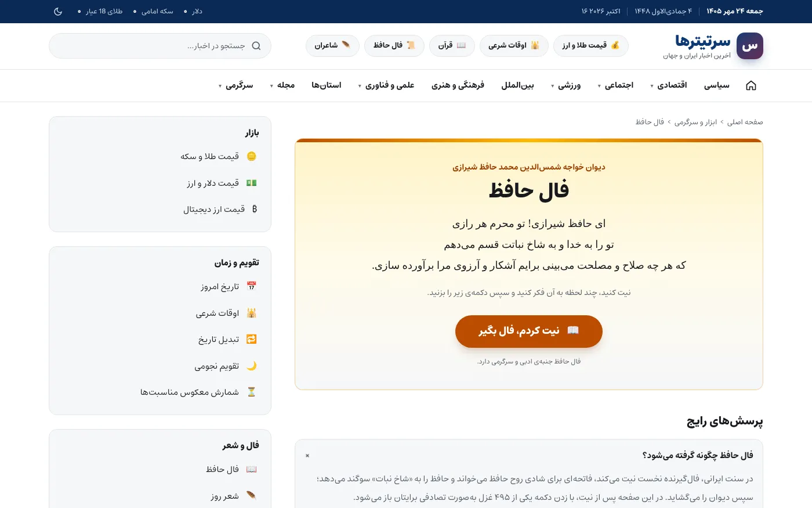Open the قرآن header pill

[x=452, y=45]
